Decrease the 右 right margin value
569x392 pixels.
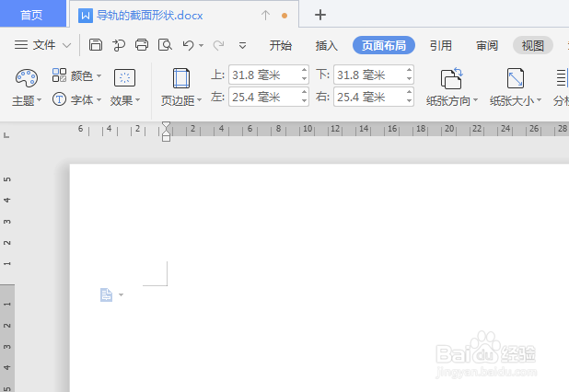(x=410, y=101)
